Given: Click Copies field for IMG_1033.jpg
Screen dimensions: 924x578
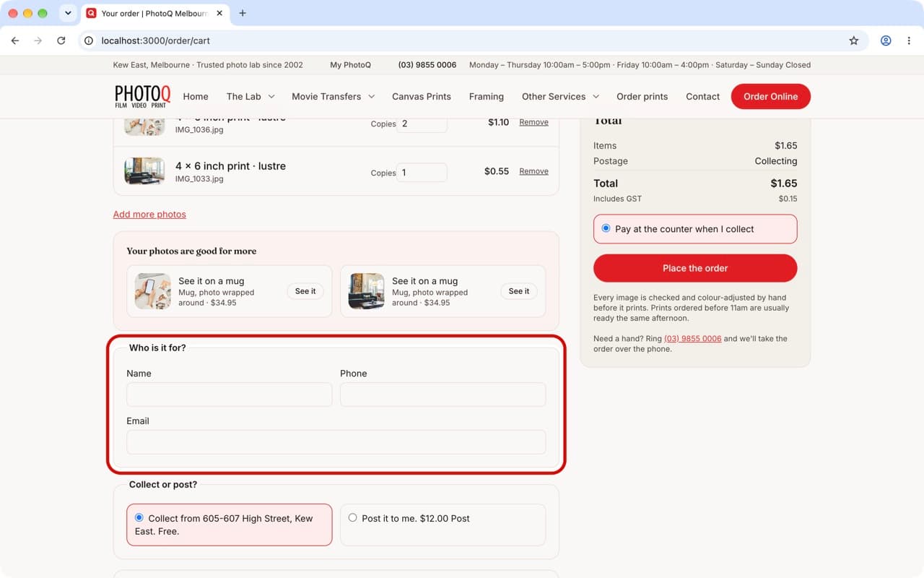Looking at the screenshot, I should 422,173.
